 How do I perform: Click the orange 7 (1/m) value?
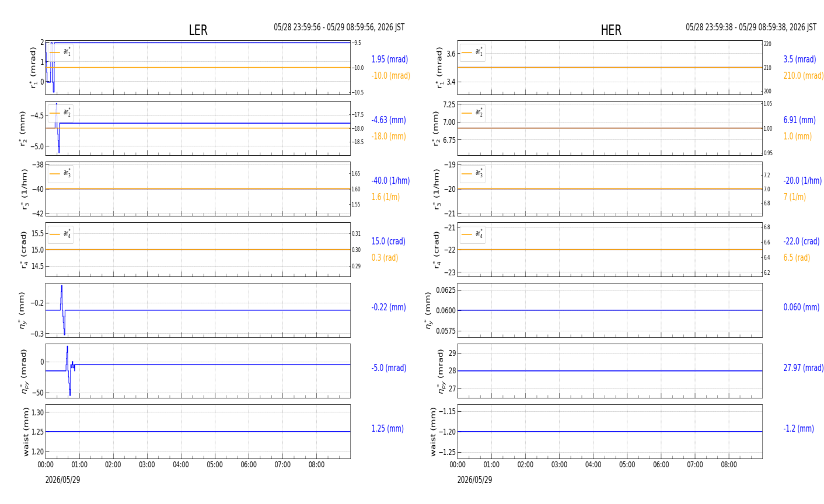795,197
